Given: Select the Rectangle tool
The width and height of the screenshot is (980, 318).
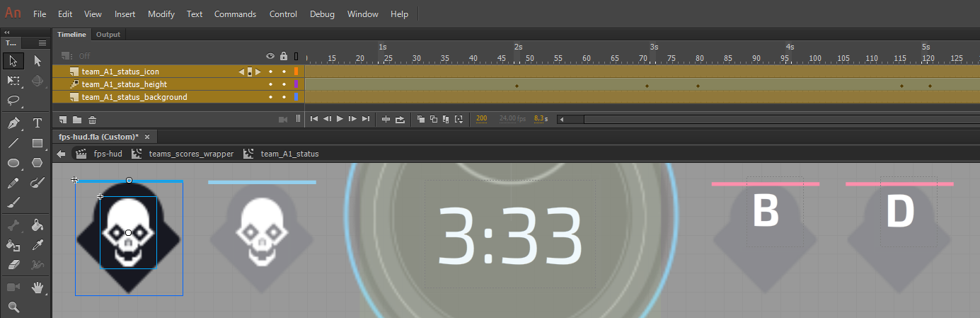Looking at the screenshot, I should [38, 143].
